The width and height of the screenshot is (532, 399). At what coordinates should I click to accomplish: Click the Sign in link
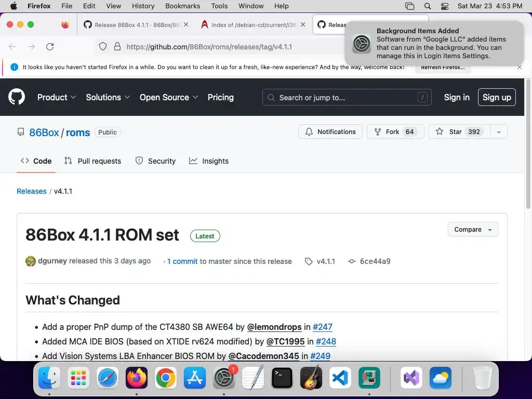click(x=457, y=97)
